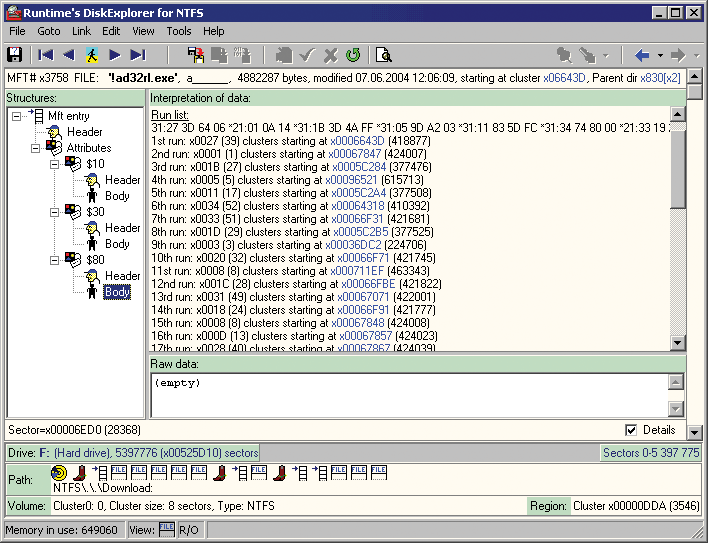Screen dimensions: 708x543
Task: Go to previous sector arrow icon
Action: (69, 55)
